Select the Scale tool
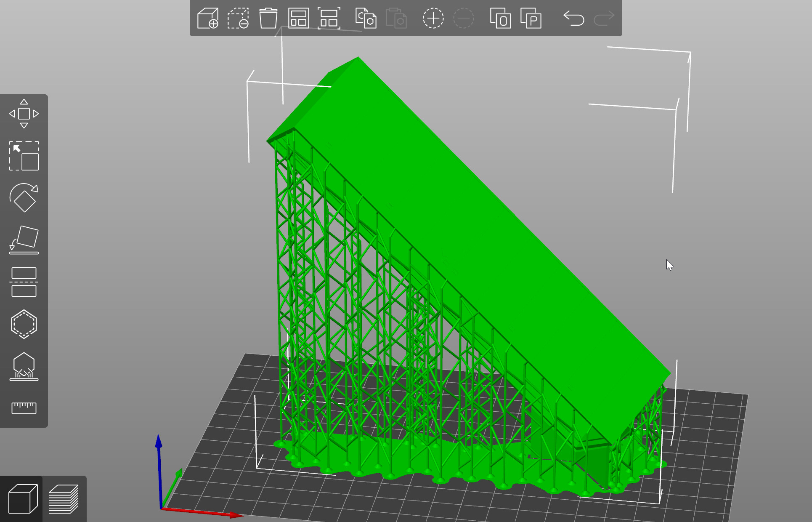The height and width of the screenshot is (522, 812). click(x=24, y=156)
